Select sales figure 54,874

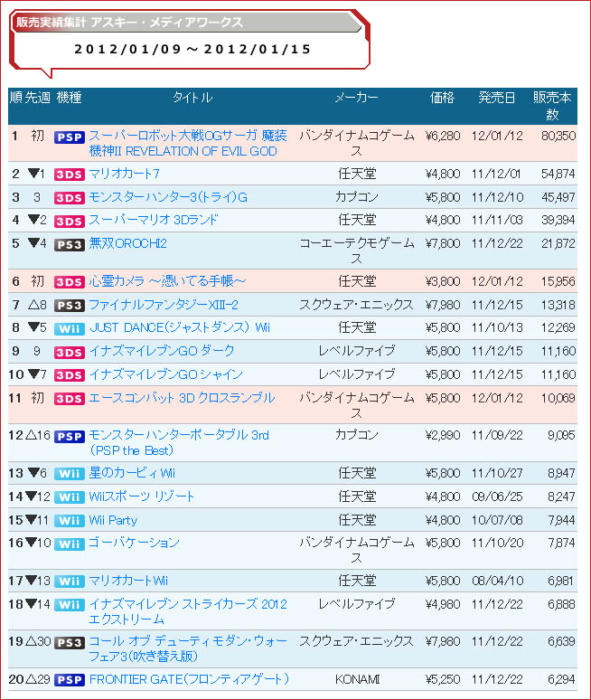pyautogui.click(x=558, y=174)
